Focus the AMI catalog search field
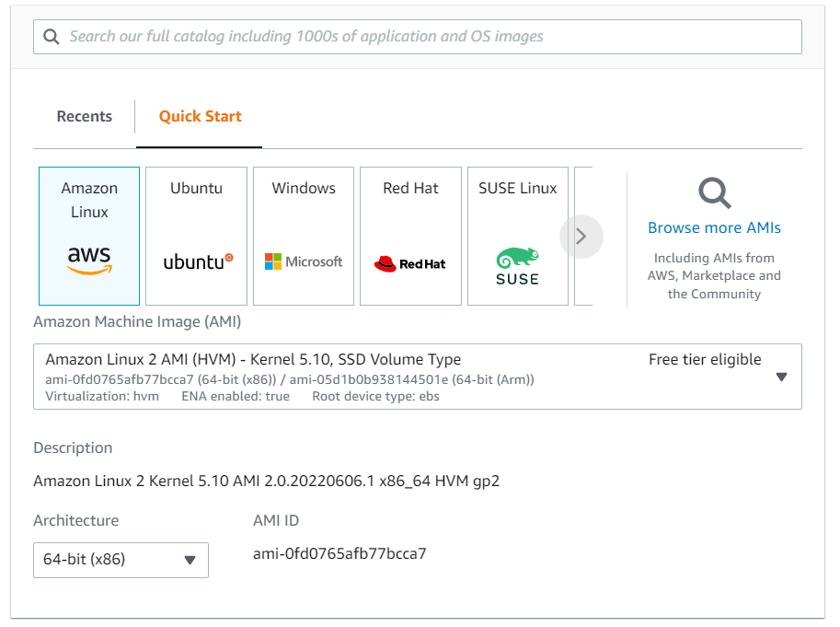The image size is (840, 627). pyautogui.click(x=418, y=37)
